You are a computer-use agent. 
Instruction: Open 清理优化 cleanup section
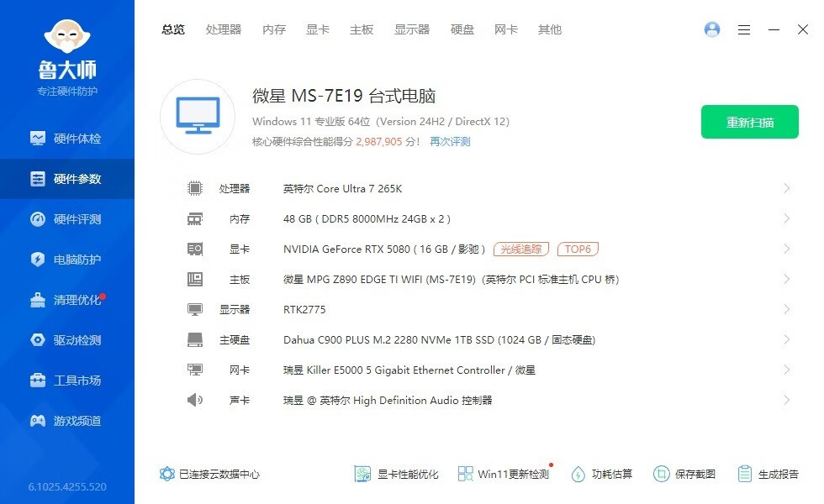tap(66, 300)
